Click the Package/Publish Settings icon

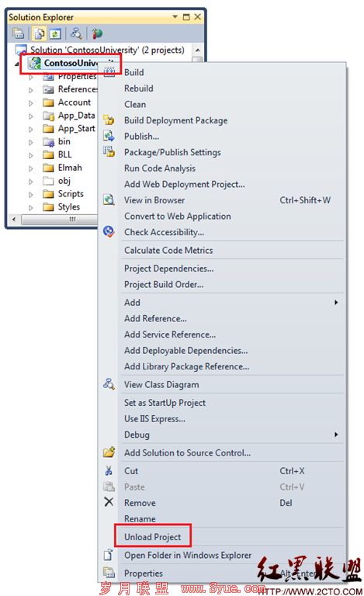109,151
